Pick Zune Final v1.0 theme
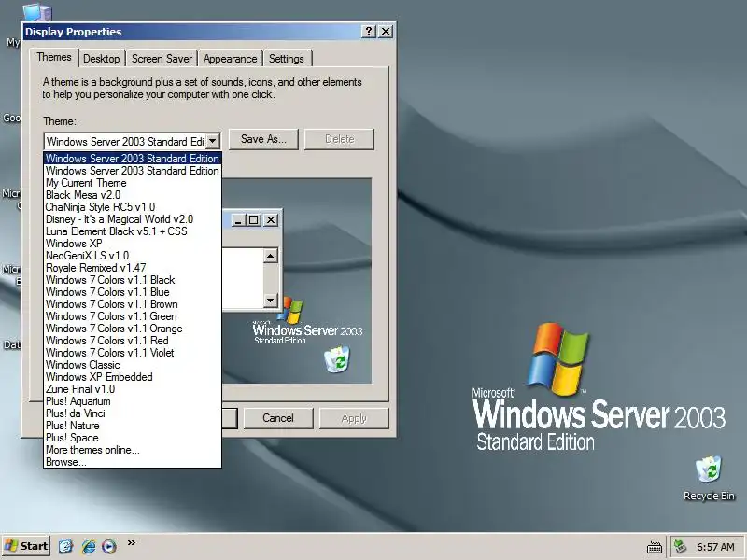The image size is (747, 560). (133, 389)
